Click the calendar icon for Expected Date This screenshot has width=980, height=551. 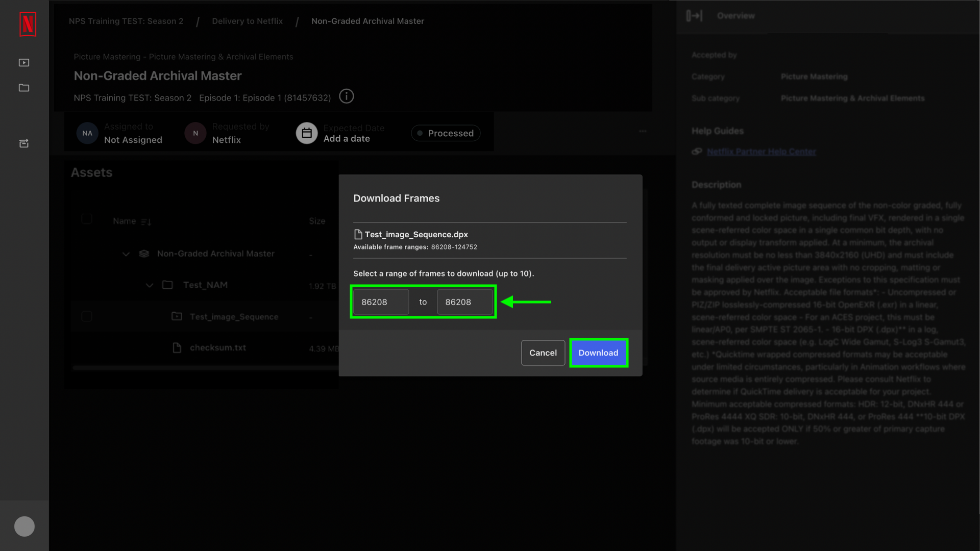pyautogui.click(x=307, y=133)
